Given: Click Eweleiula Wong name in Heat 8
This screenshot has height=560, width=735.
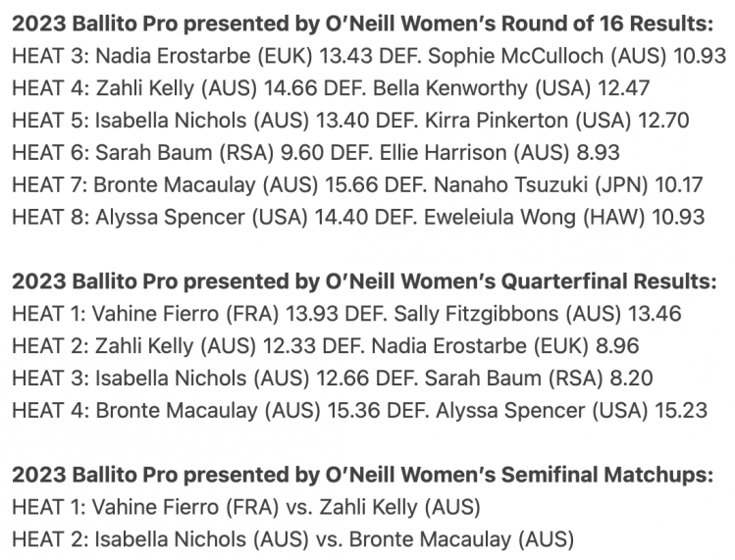Looking at the screenshot, I should [x=499, y=218].
